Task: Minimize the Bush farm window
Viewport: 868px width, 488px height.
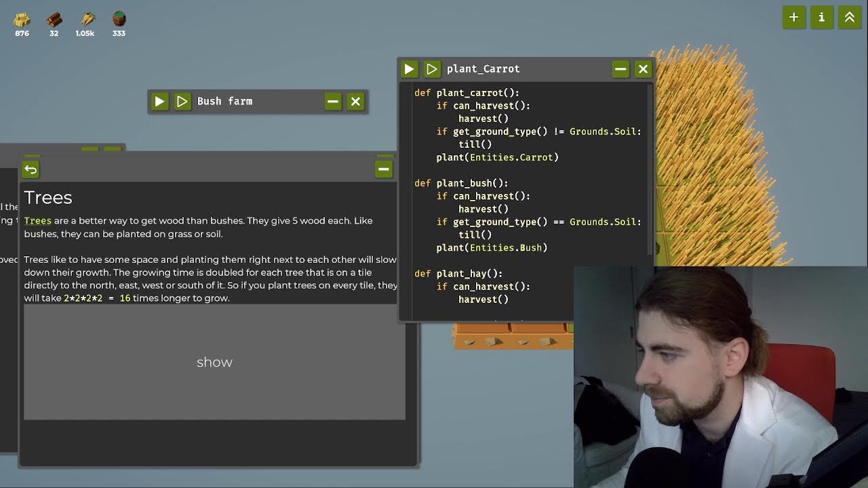Action: tap(333, 101)
